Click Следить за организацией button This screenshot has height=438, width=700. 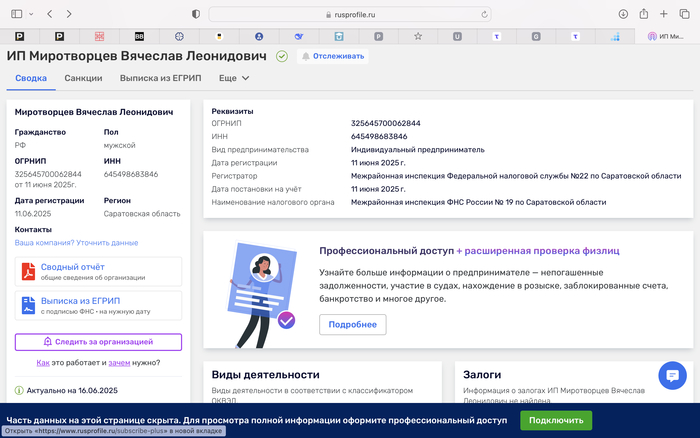click(x=98, y=342)
